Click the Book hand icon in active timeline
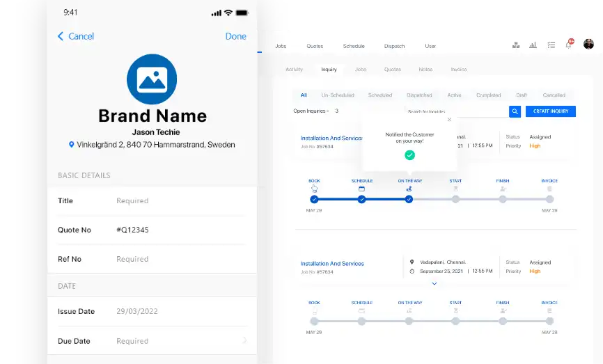The height and width of the screenshot is (364, 603). pyautogui.click(x=314, y=189)
